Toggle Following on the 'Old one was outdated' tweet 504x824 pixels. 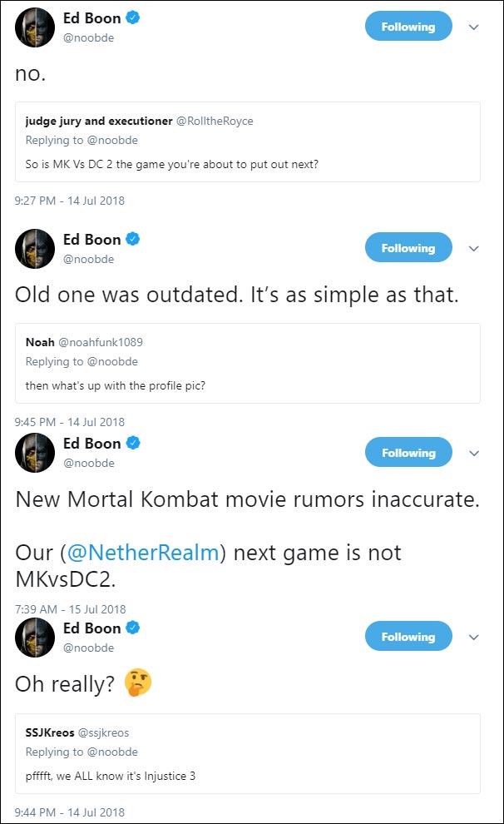(408, 247)
